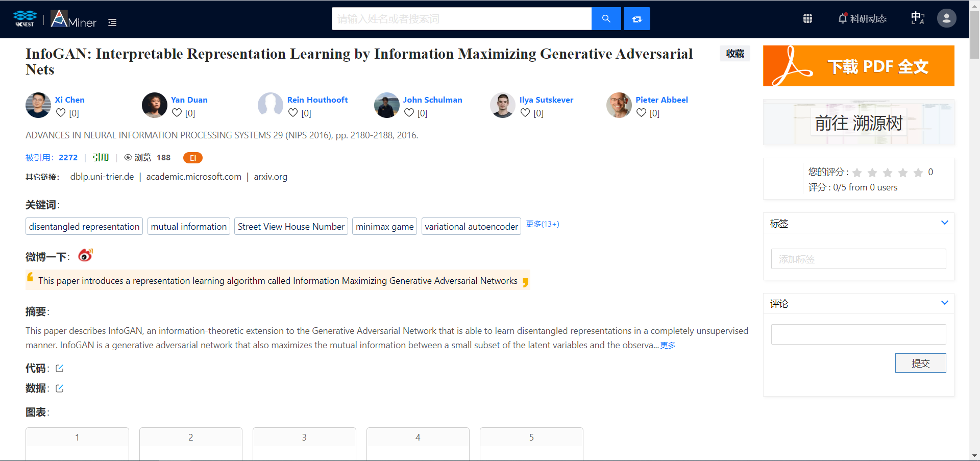Click the scrollbar down arrow
980x461 pixels.
(974, 455)
